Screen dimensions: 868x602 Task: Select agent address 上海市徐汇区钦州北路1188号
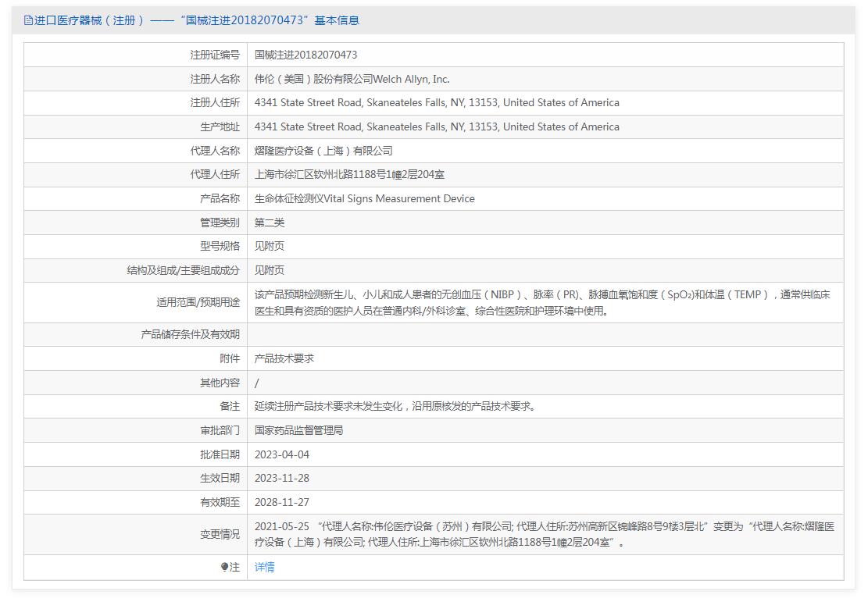[x=349, y=175]
